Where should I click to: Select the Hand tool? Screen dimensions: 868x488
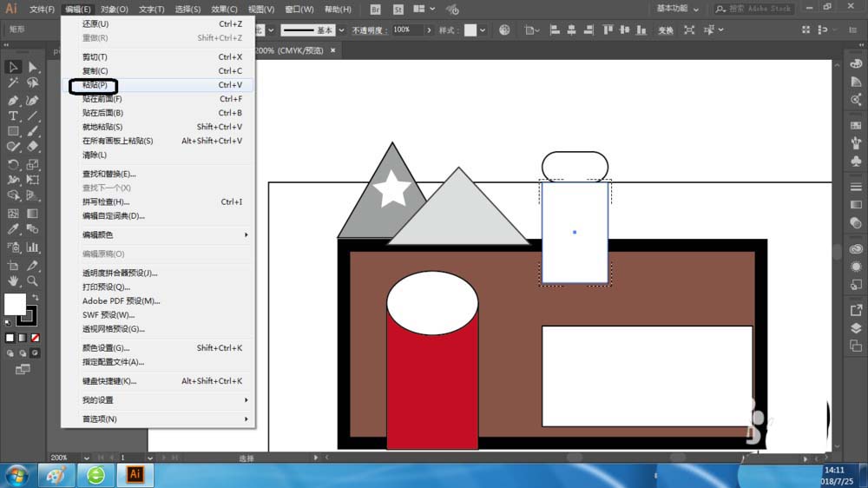pos(13,281)
